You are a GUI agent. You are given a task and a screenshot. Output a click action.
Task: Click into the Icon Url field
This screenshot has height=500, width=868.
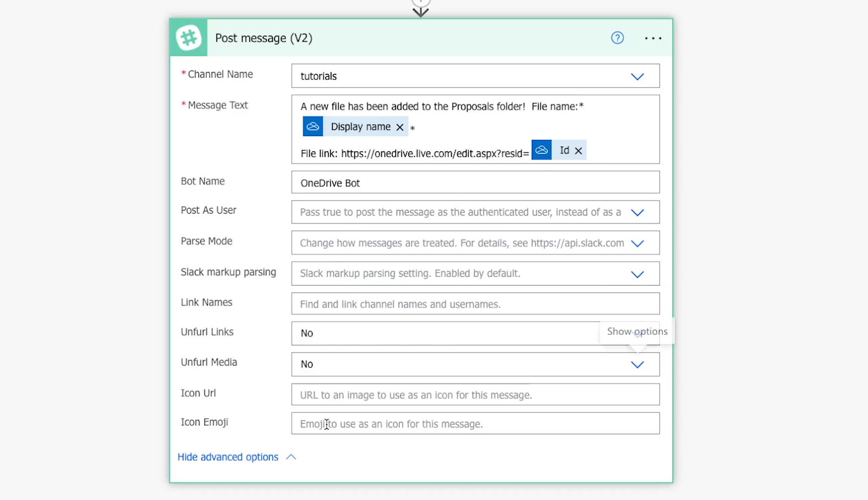pyautogui.click(x=475, y=395)
